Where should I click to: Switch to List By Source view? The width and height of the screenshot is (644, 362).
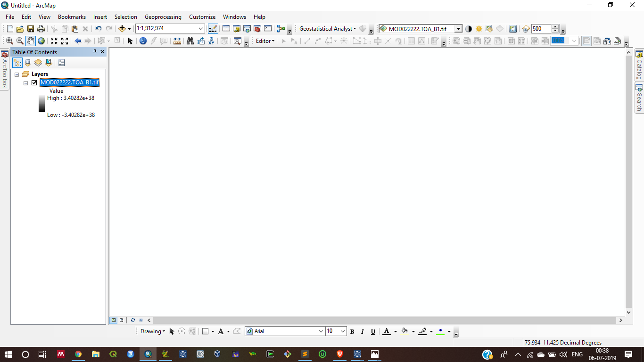(28, 63)
